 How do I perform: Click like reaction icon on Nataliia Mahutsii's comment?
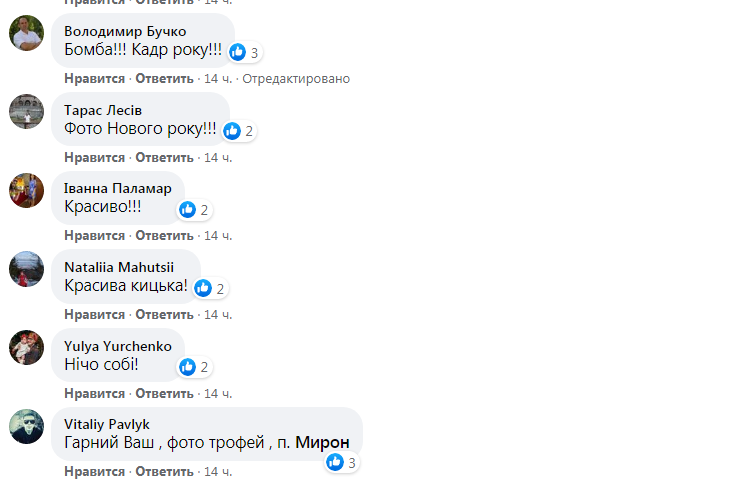[204, 288]
